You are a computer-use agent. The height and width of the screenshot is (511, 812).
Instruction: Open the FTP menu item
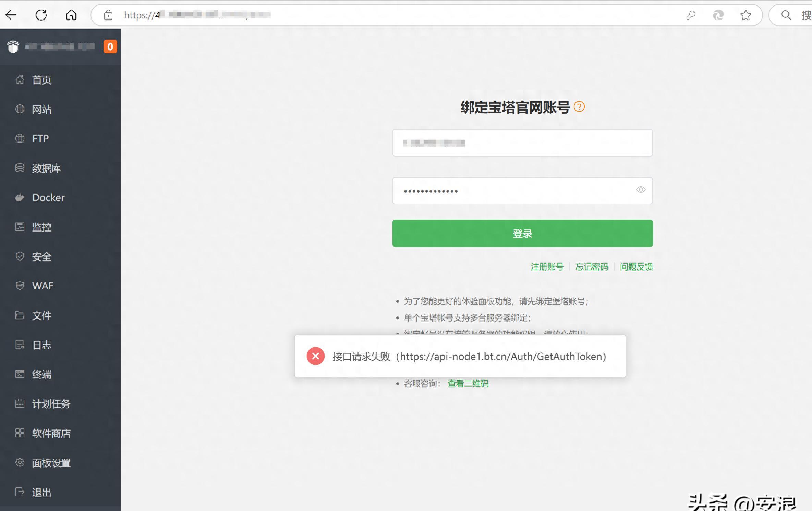coord(40,139)
